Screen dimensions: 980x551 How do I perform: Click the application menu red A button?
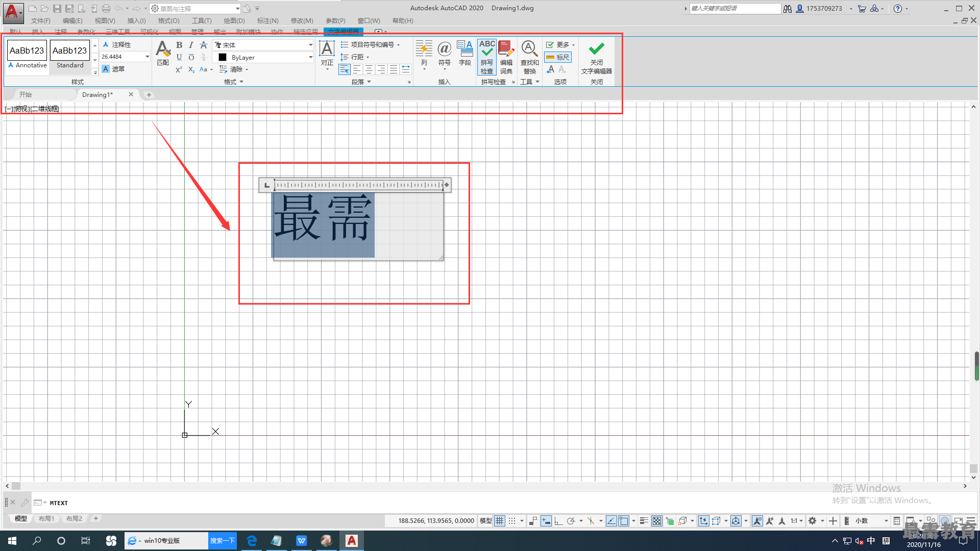(x=13, y=13)
